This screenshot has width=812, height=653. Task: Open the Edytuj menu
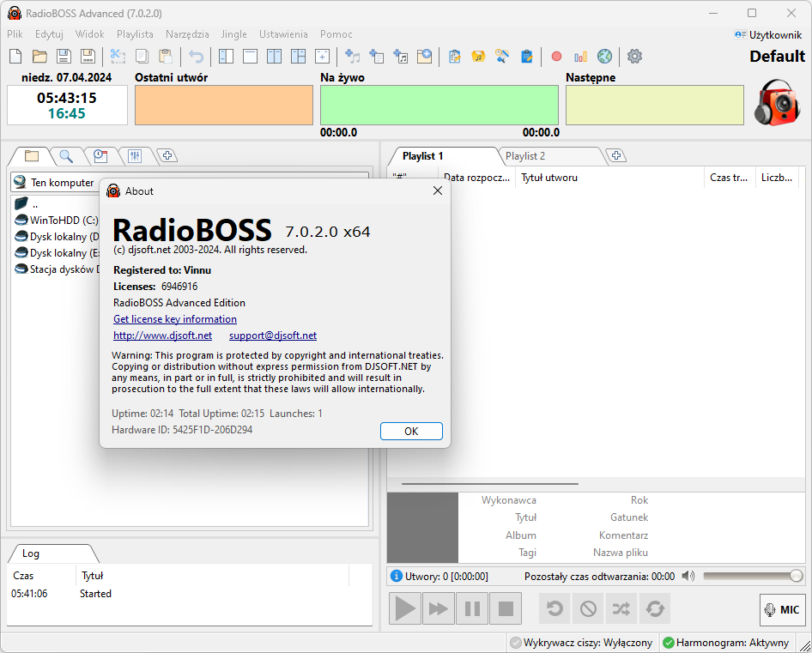point(49,34)
